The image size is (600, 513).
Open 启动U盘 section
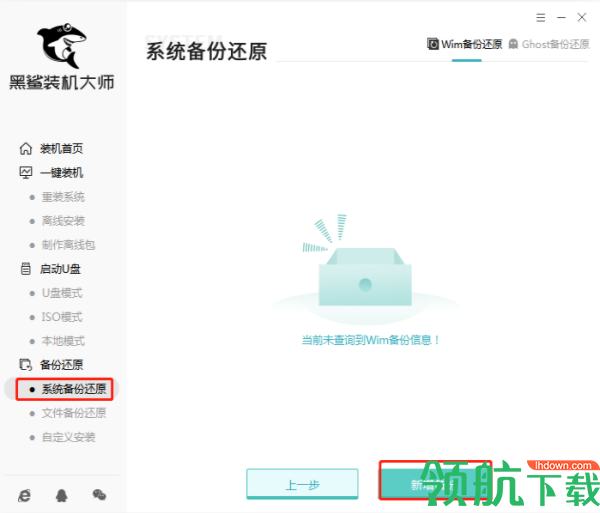pos(60,269)
